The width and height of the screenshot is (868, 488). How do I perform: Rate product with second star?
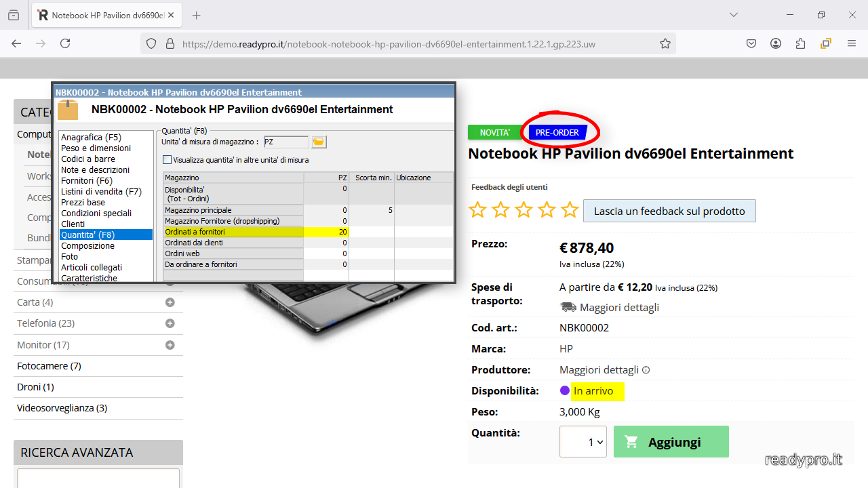(500, 210)
